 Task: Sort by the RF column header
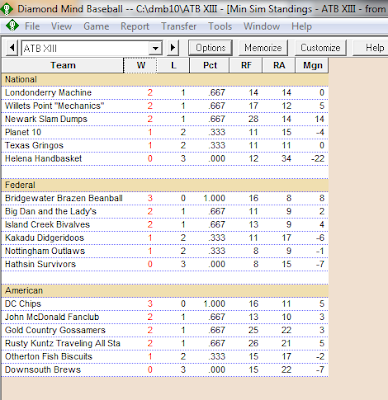(x=246, y=65)
